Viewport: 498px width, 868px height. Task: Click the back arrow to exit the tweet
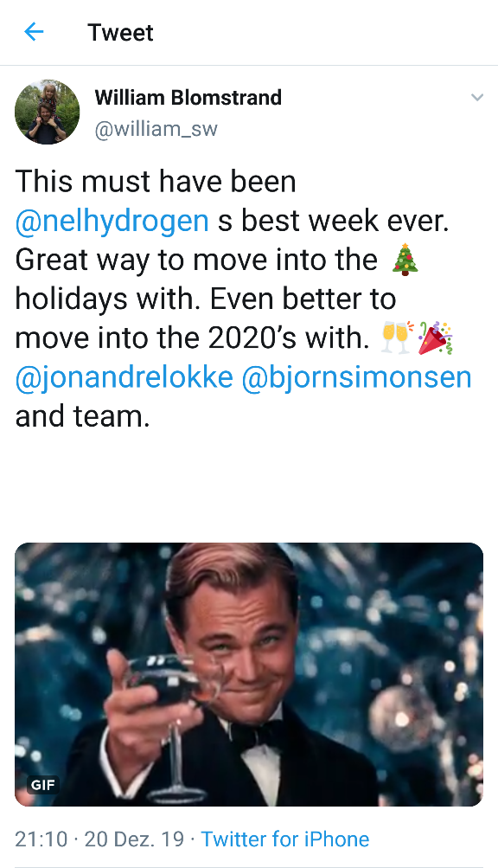[33, 31]
